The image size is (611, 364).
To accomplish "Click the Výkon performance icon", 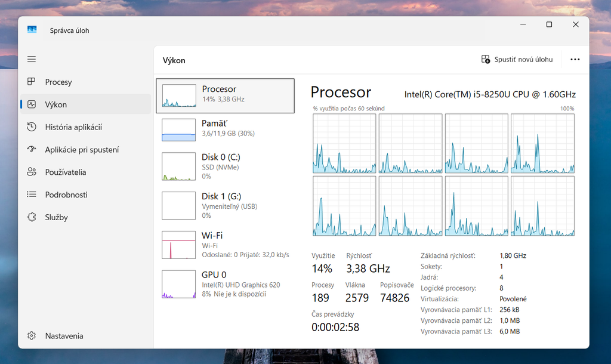I will click(32, 104).
